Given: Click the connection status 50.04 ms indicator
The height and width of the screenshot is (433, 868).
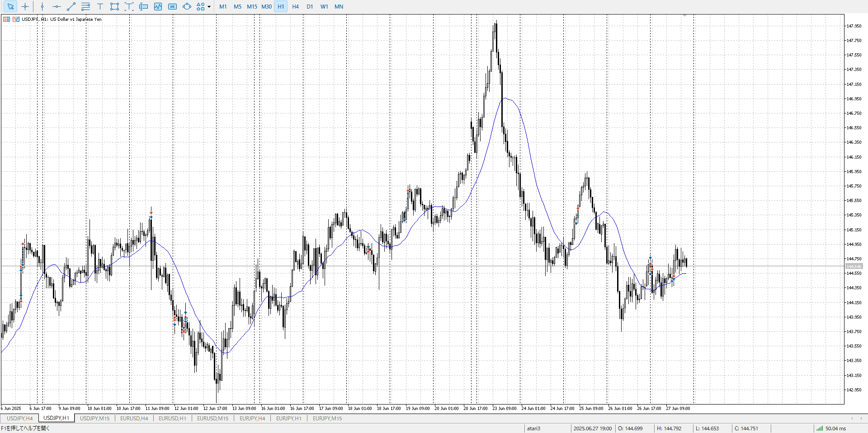Looking at the screenshot, I should [x=831, y=428].
